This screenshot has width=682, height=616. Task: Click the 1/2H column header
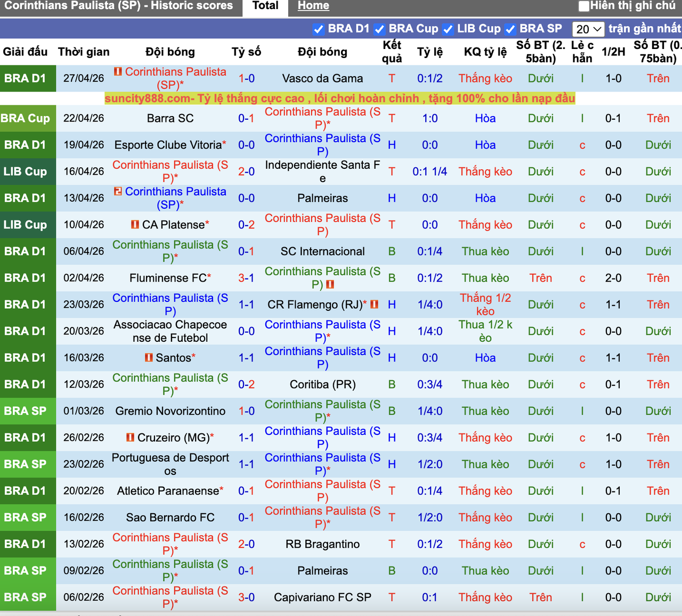pyautogui.click(x=613, y=52)
